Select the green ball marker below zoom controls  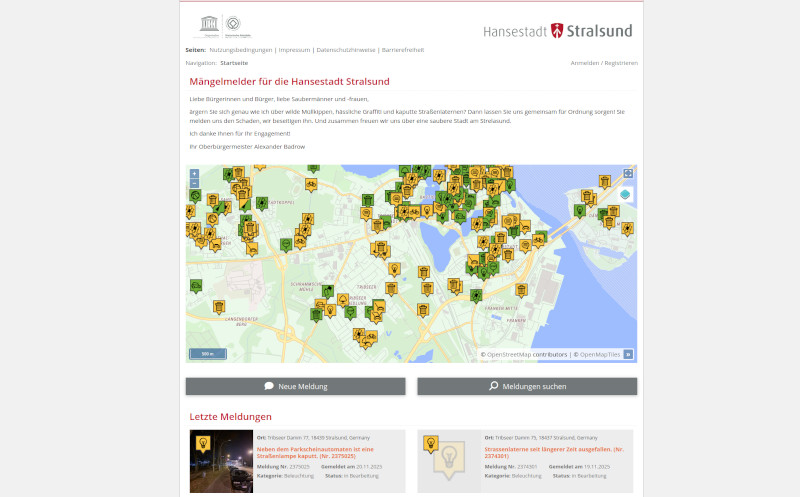195,195
